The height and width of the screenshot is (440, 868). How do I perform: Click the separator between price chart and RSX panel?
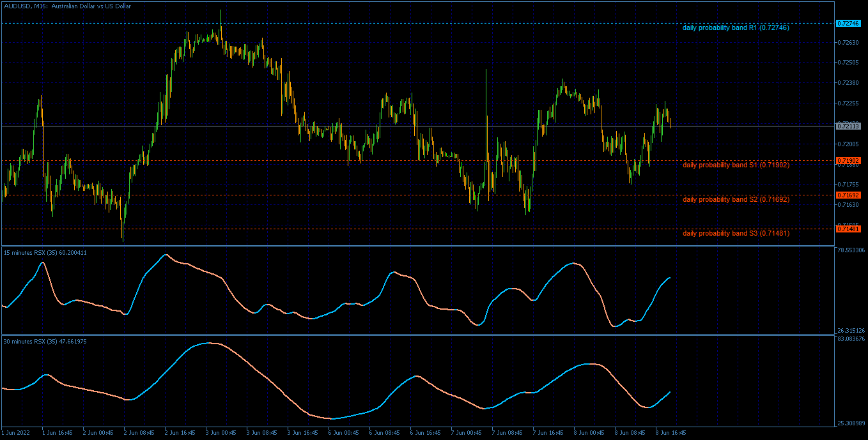(418, 246)
